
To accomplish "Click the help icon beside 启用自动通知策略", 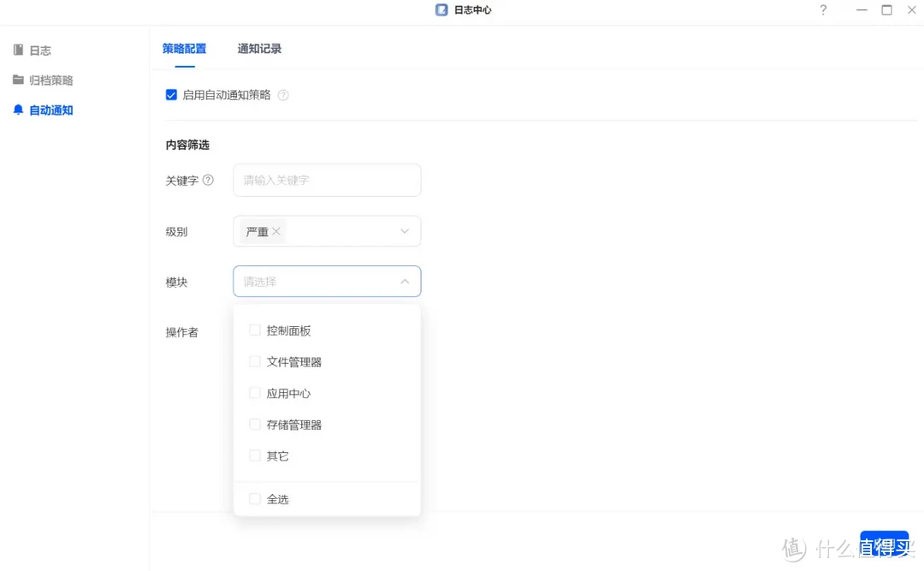I will [x=282, y=95].
